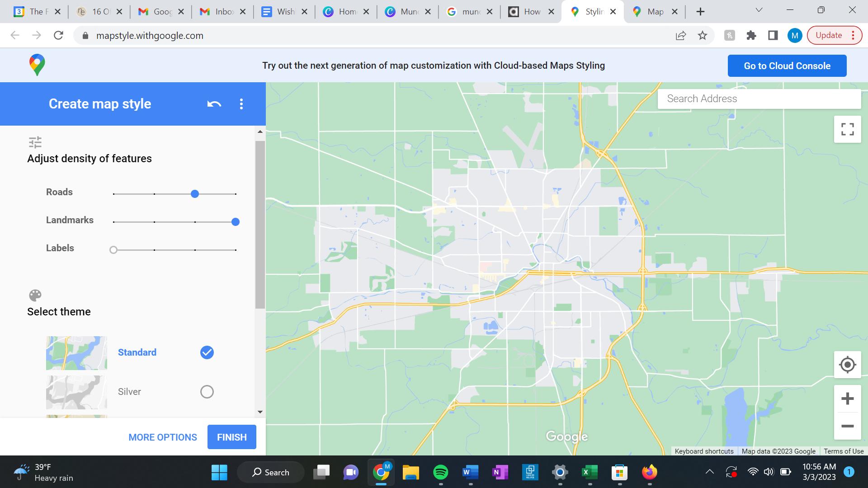The height and width of the screenshot is (488, 868).
Task: Select the Silver theme radio button
Action: (207, 392)
